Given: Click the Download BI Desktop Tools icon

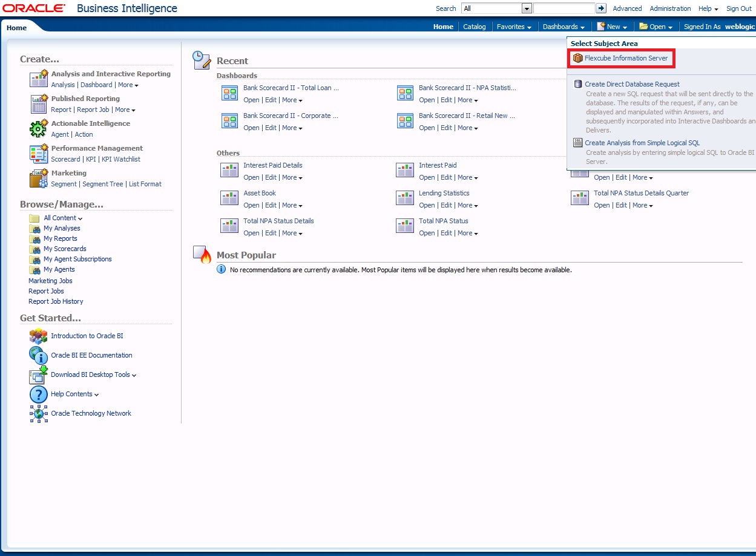Looking at the screenshot, I should (x=39, y=375).
